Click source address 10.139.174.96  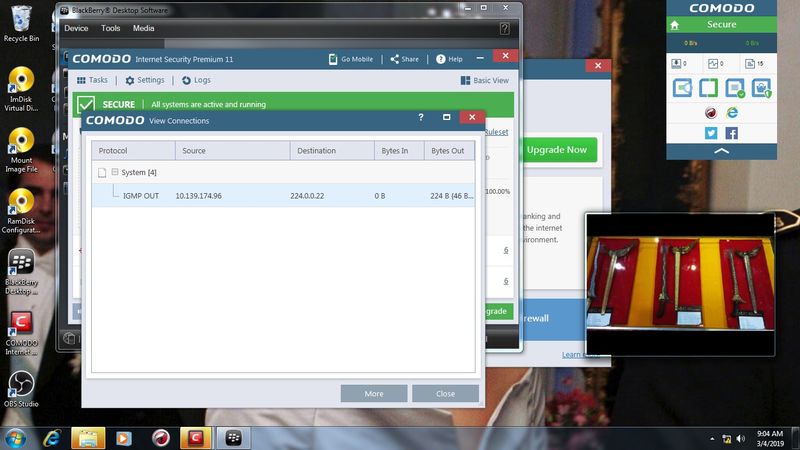[198, 196]
